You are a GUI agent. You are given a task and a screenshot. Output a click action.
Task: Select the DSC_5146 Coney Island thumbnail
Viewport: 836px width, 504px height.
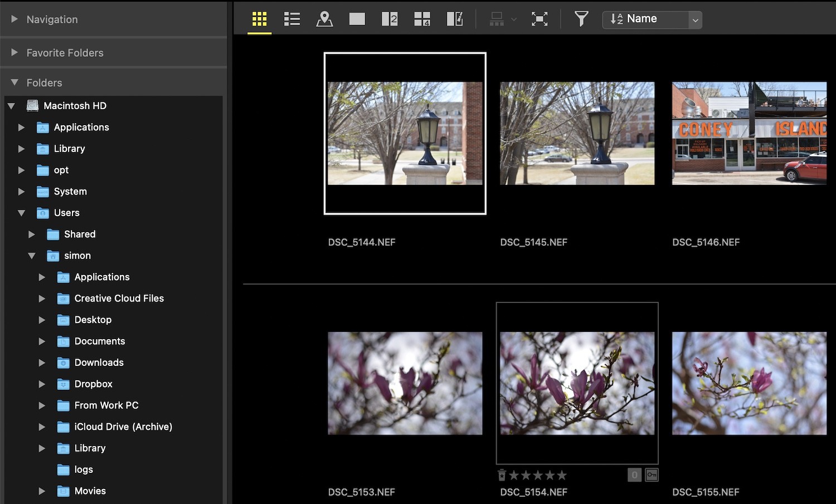point(749,133)
